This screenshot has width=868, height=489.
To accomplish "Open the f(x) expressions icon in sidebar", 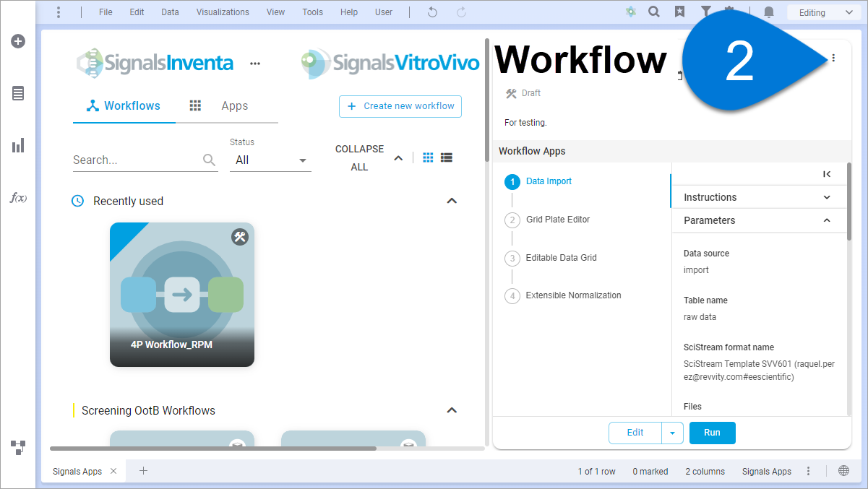I will [18, 197].
